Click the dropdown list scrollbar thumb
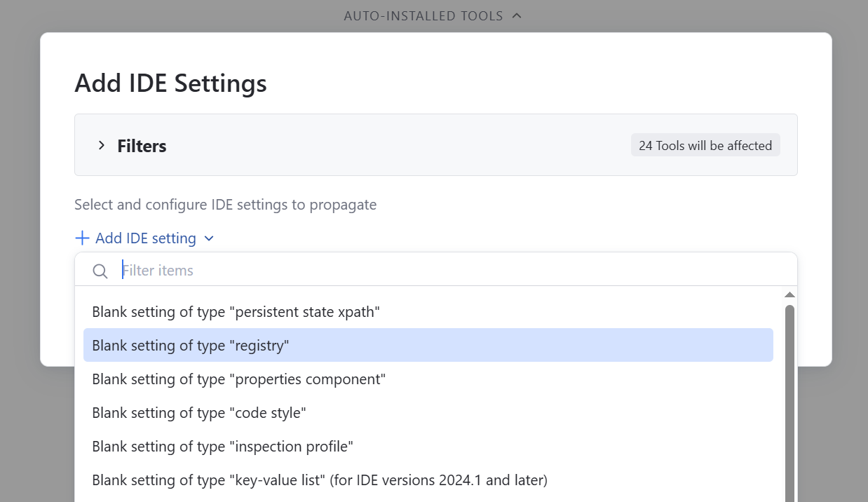868x502 pixels. (789, 403)
